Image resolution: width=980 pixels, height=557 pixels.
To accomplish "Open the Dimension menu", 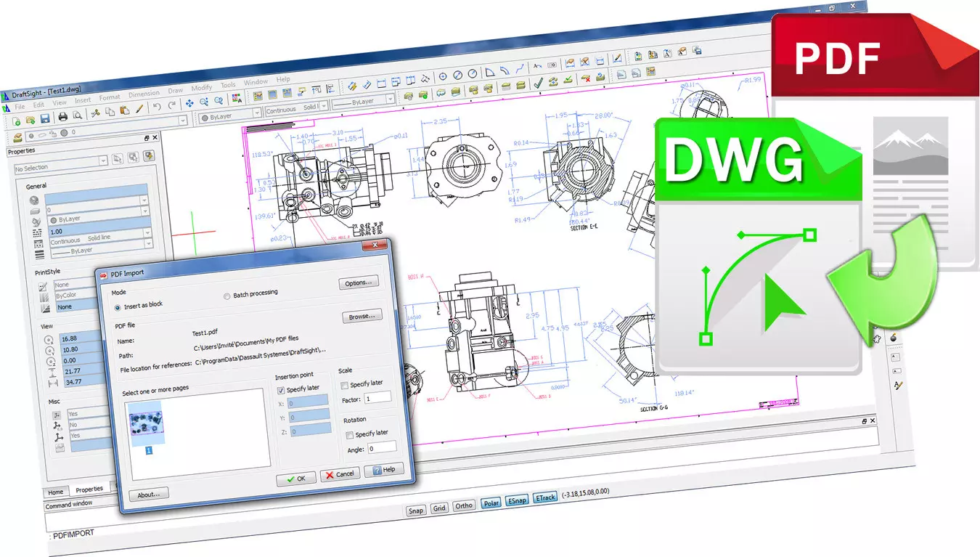I will 144,94.
